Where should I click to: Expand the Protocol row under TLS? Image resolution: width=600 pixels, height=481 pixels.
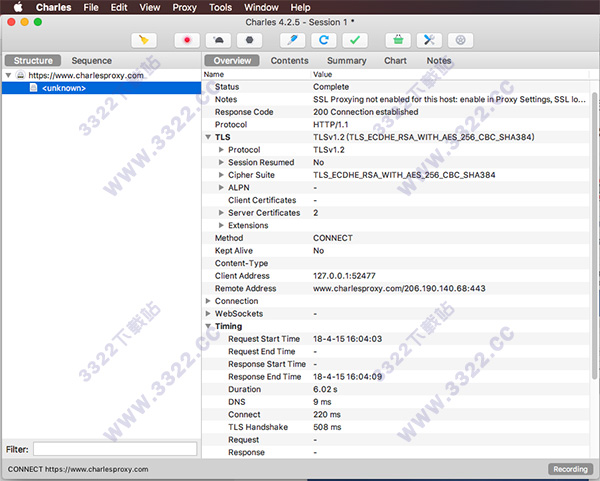point(221,150)
